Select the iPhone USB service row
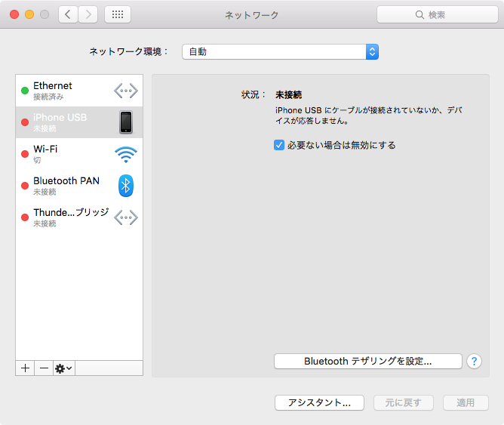 tap(79, 122)
